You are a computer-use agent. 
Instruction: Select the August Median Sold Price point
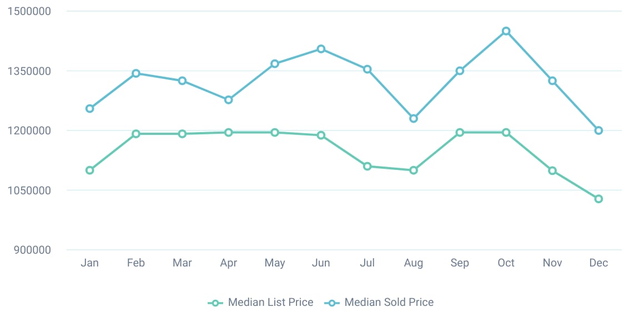[414, 118]
